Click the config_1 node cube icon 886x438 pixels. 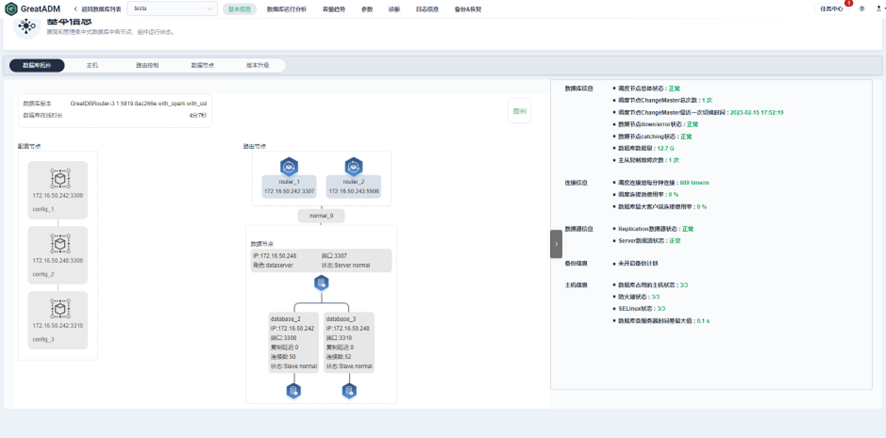pos(59,179)
